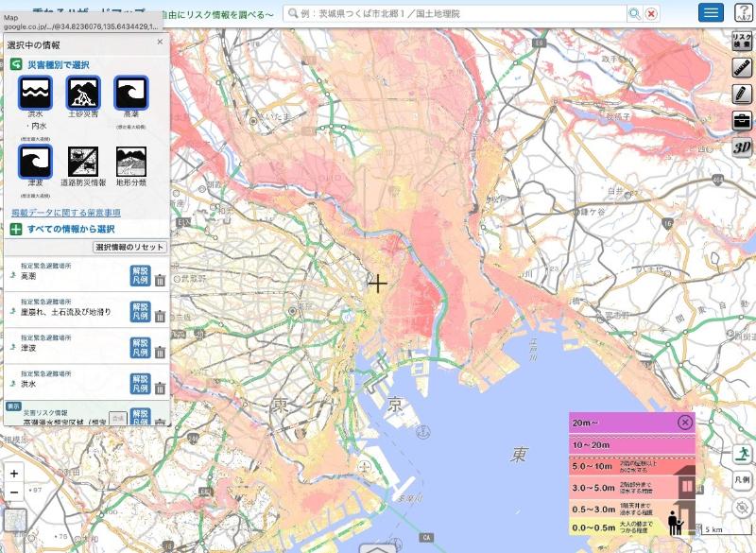Open the pencil drawing tool
Image resolution: width=756 pixels, height=553 pixels.
click(742, 94)
